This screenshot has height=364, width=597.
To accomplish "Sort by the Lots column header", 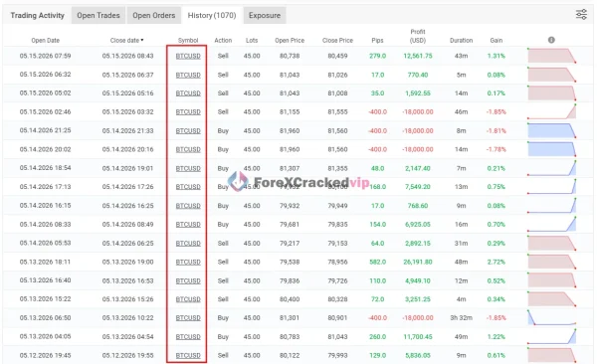I will tap(252, 41).
